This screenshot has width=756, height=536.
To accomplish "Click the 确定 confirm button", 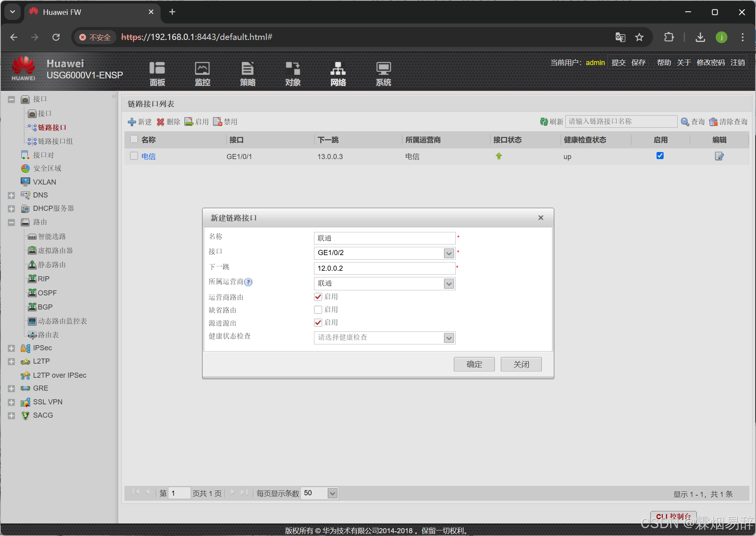I will click(x=474, y=364).
